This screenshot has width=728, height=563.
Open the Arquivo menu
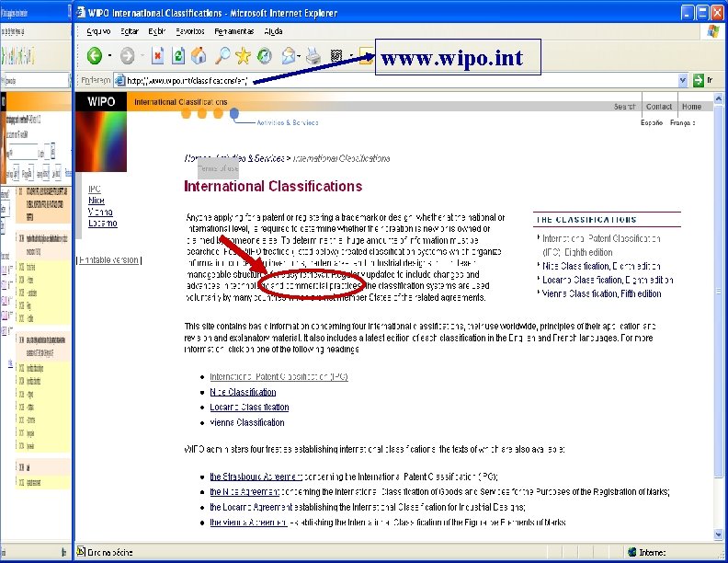coord(98,31)
